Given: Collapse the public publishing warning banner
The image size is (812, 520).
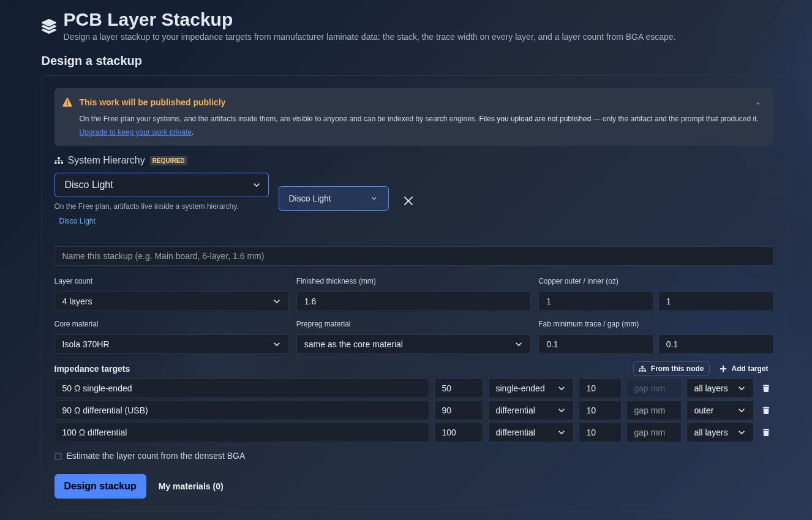Looking at the screenshot, I should pyautogui.click(x=758, y=104).
